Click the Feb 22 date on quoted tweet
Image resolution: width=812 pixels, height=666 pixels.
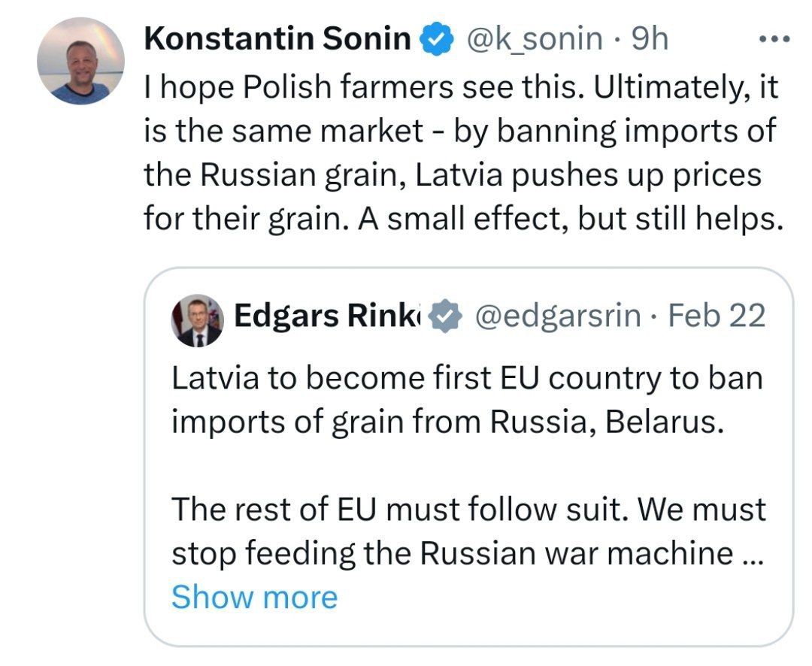(717, 316)
